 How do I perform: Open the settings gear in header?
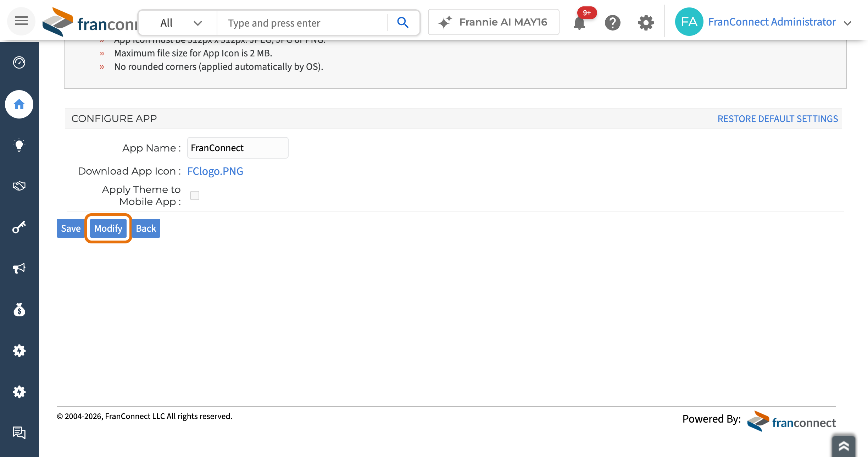point(646,23)
